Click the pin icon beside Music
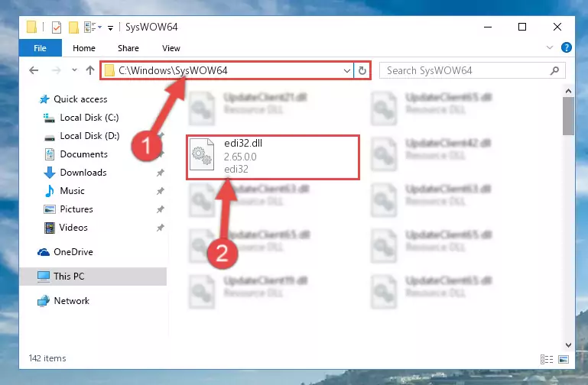This screenshot has height=385, width=588. 160,191
